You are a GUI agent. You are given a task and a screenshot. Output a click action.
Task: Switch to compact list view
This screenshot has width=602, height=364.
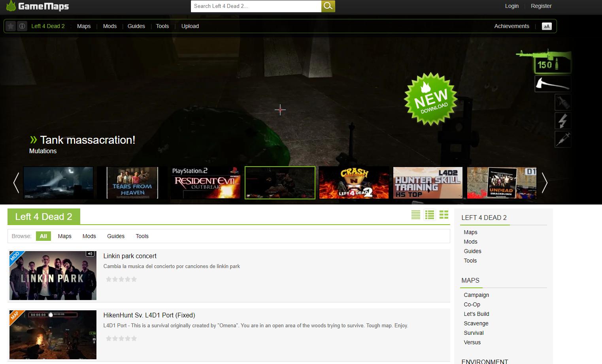(415, 214)
